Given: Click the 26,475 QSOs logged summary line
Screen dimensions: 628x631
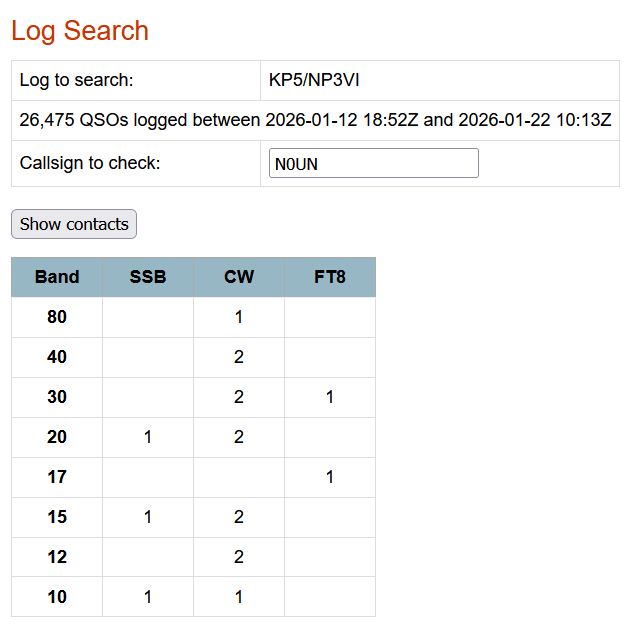Looking at the screenshot, I should [315, 120].
